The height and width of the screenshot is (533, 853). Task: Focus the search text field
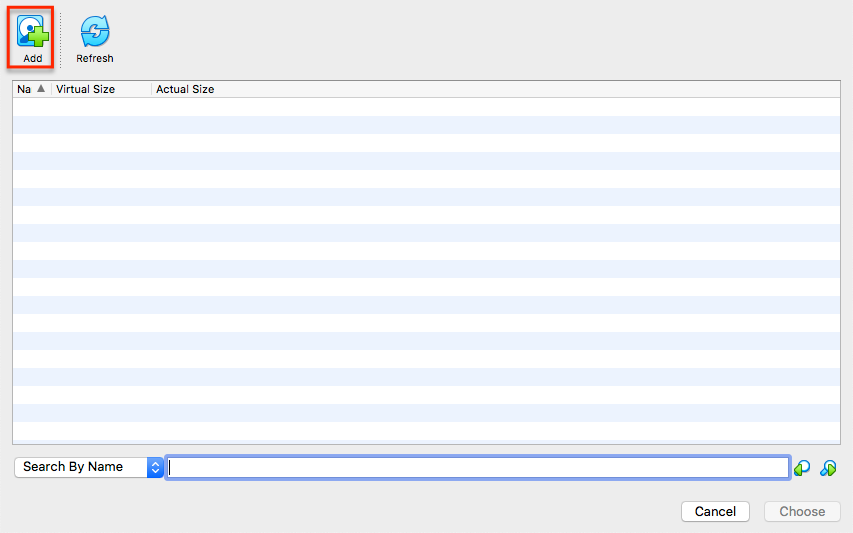pyautogui.click(x=478, y=467)
